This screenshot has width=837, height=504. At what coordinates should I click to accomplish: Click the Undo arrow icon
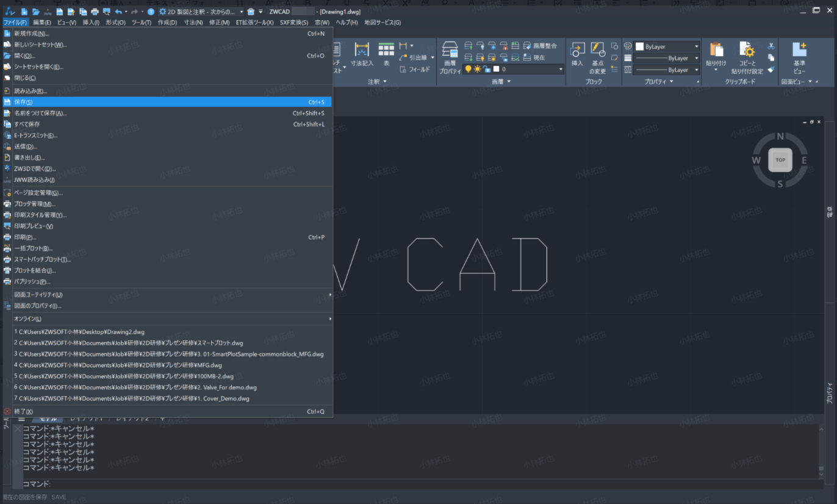click(119, 12)
